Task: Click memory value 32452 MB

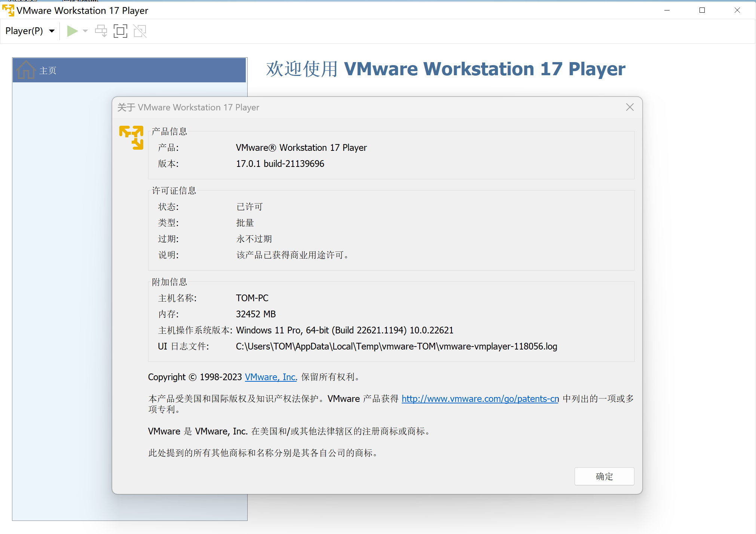Action: (x=256, y=314)
